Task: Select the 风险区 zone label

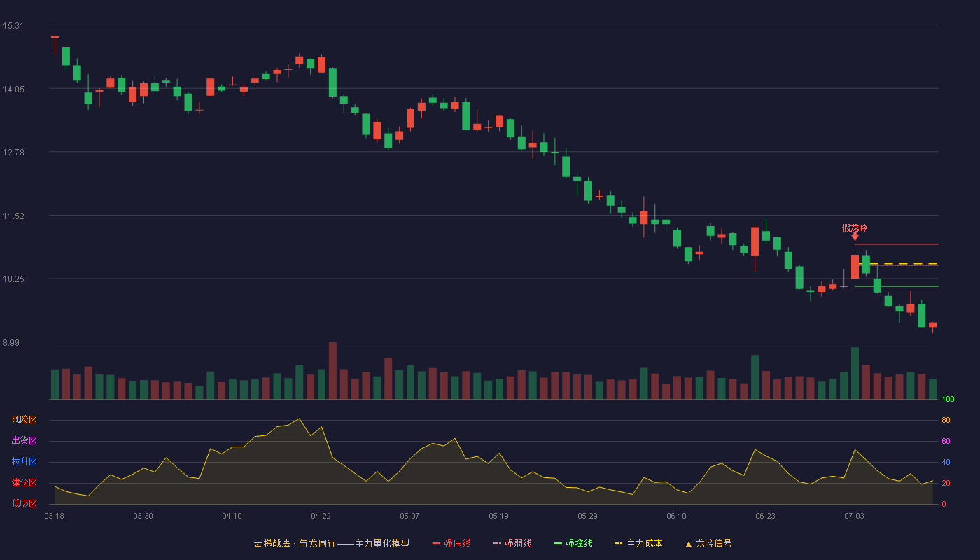Action: click(24, 420)
